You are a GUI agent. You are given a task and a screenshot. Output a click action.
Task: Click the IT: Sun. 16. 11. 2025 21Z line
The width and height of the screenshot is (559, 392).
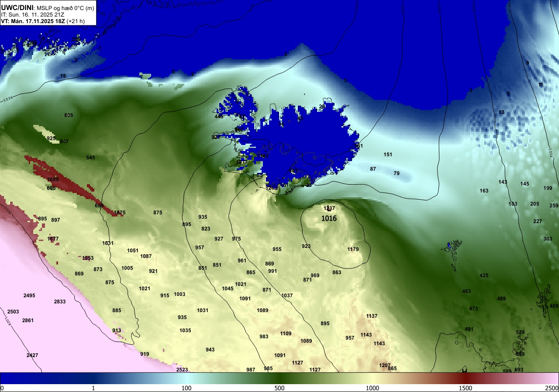[31, 14]
